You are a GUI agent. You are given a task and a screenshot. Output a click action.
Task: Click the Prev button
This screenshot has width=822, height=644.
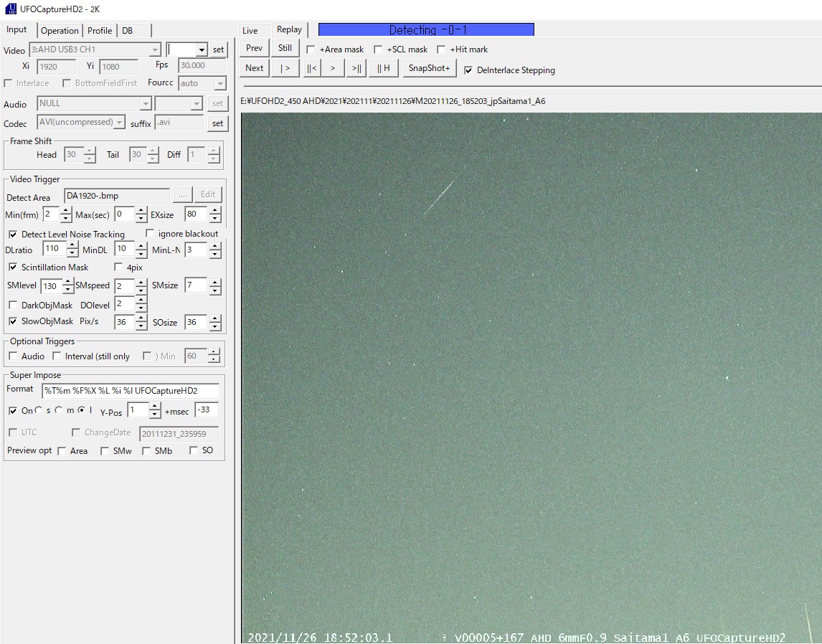254,48
